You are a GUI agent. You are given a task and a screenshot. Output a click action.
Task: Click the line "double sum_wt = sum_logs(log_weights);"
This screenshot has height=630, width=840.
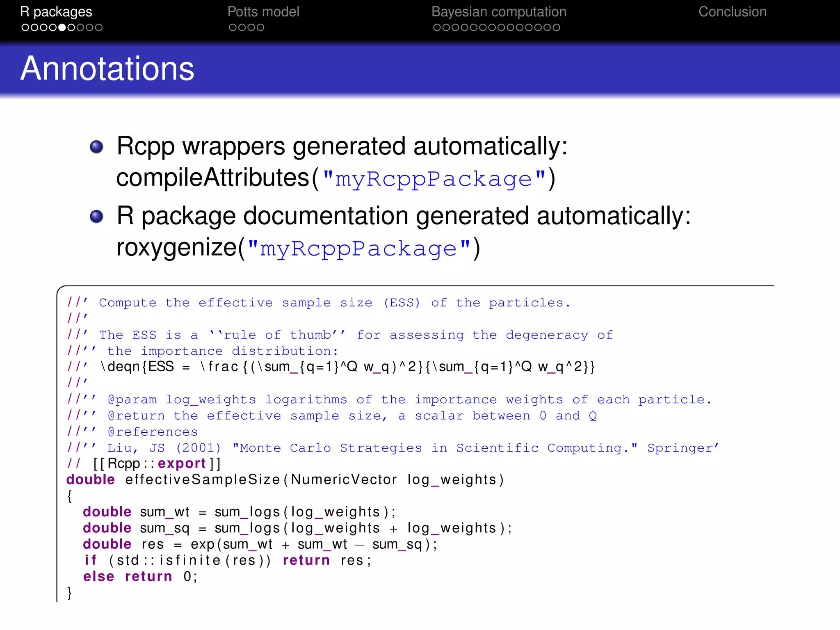tap(239, 512)
